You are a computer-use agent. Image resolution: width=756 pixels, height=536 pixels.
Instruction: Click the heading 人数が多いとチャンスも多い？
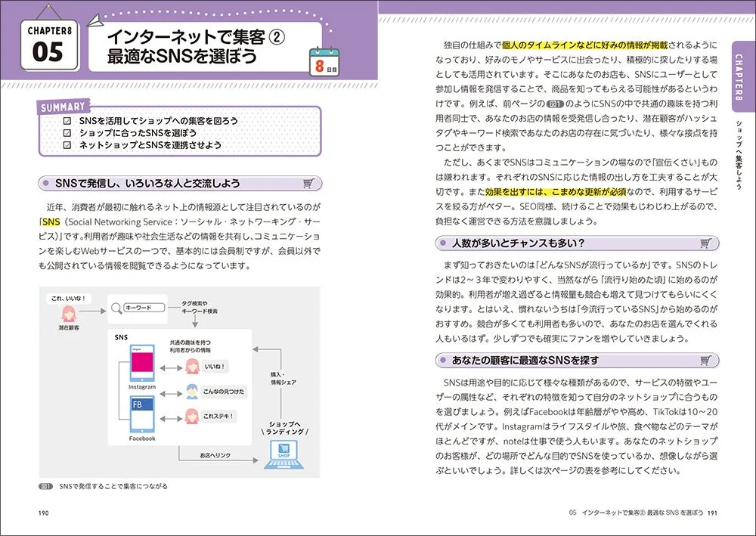coord(519,243)
